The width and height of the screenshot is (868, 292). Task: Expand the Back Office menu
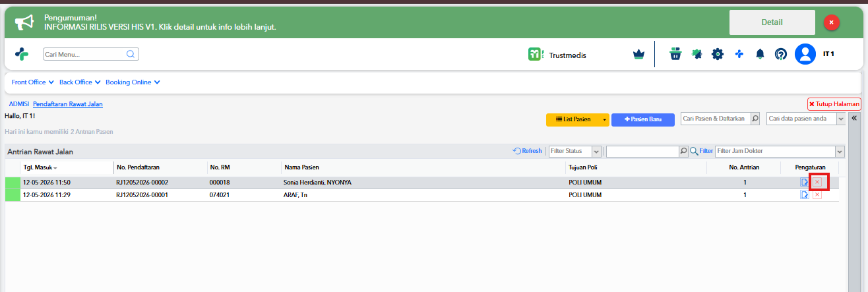pos(80,82)
